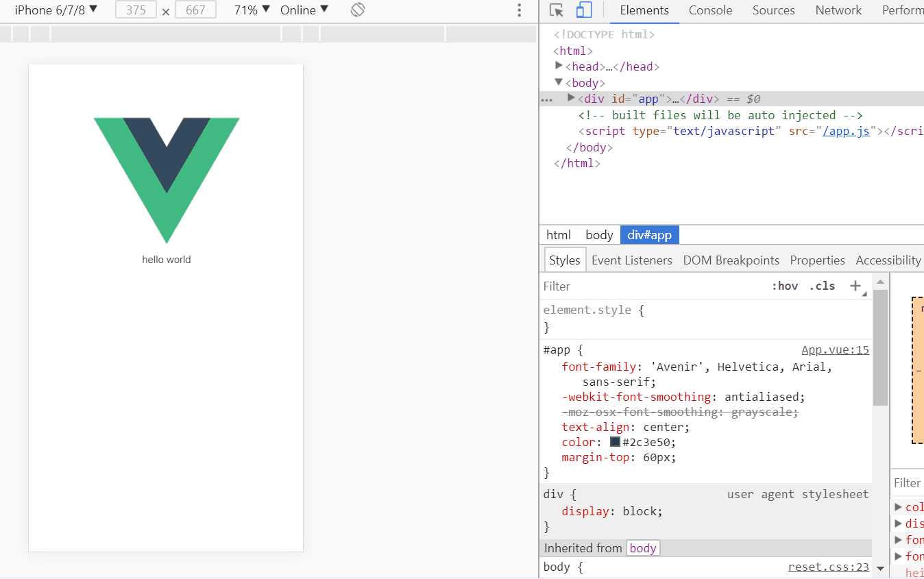Click the font-family property value

point(707,374)
